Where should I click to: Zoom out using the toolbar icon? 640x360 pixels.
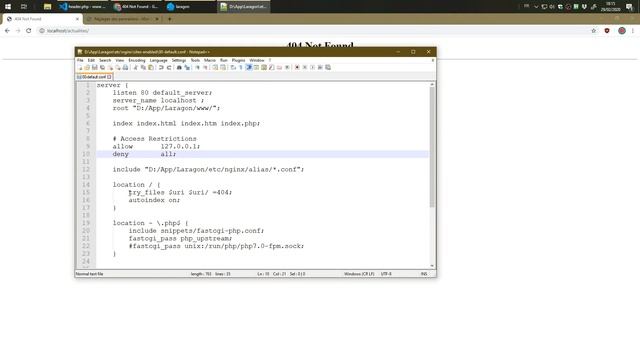(205, 67)
